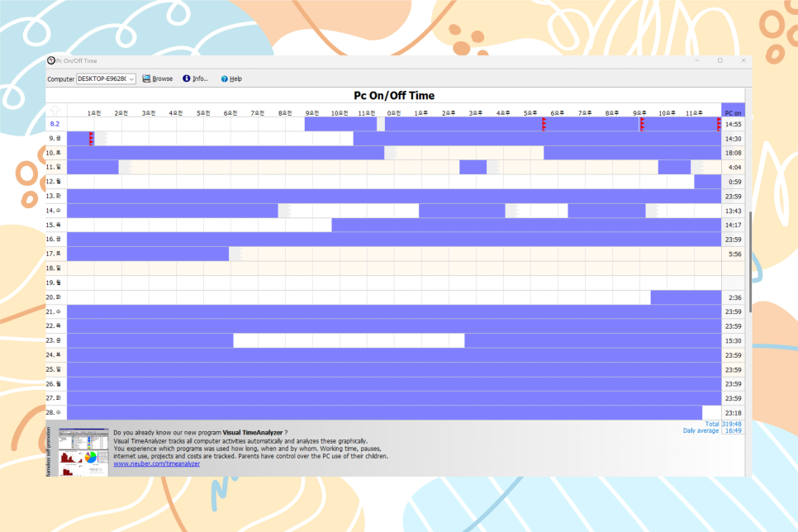Click the vertical scrollbar thumb
This screenshot has width=798, height=532.
[x=748, y=262]
